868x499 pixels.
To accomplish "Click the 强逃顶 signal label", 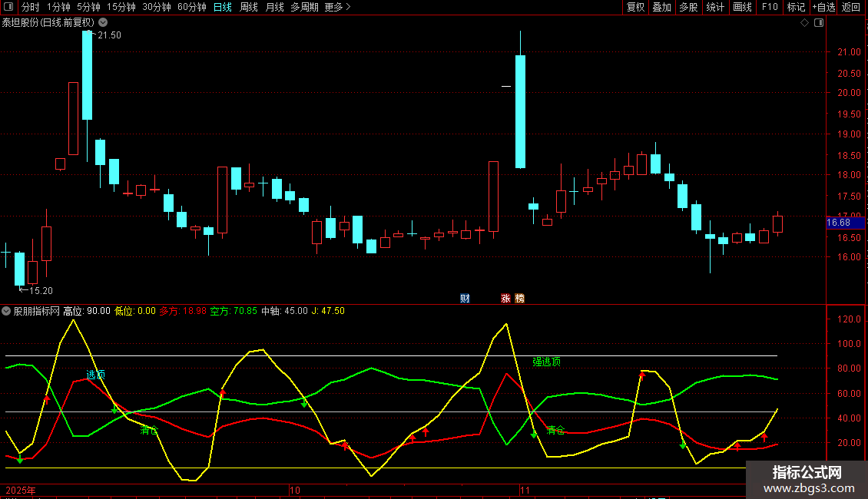I will pyautogui.click(x=546, y=362).
